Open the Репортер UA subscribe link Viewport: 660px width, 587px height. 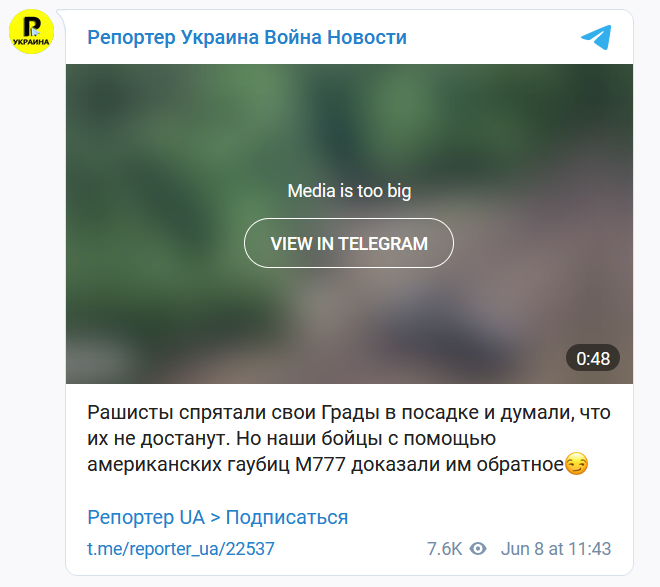pos(218,517)
